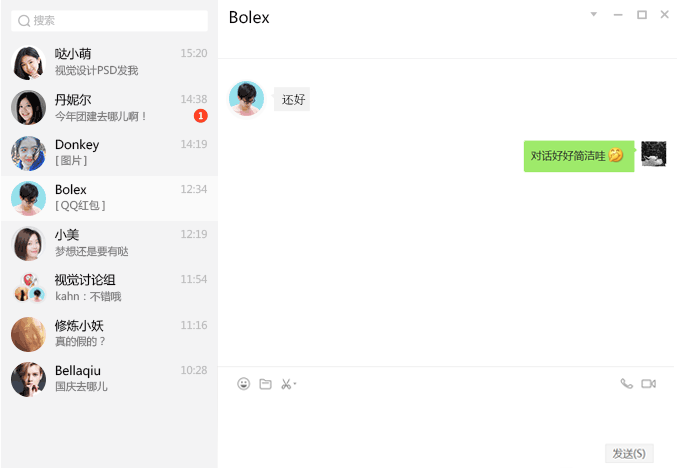
Task: Focus the 搜索 search field
Action: [x=110, y=21]
